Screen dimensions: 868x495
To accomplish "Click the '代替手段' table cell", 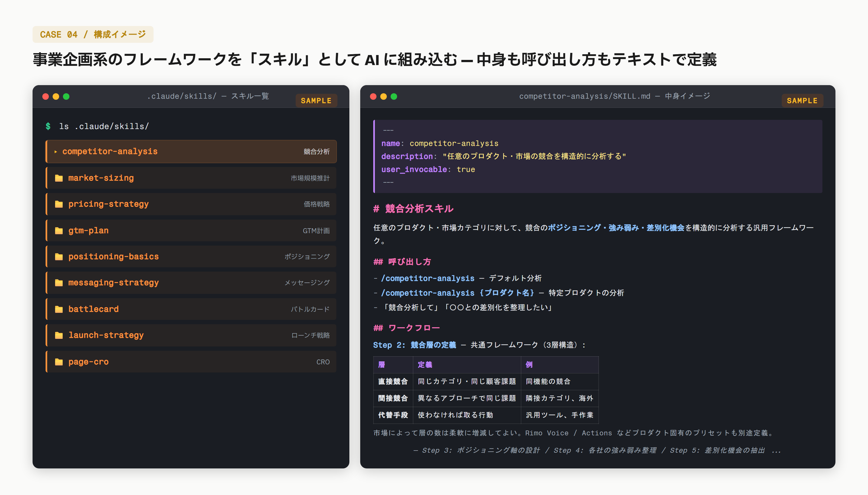I will click(393, 416).
